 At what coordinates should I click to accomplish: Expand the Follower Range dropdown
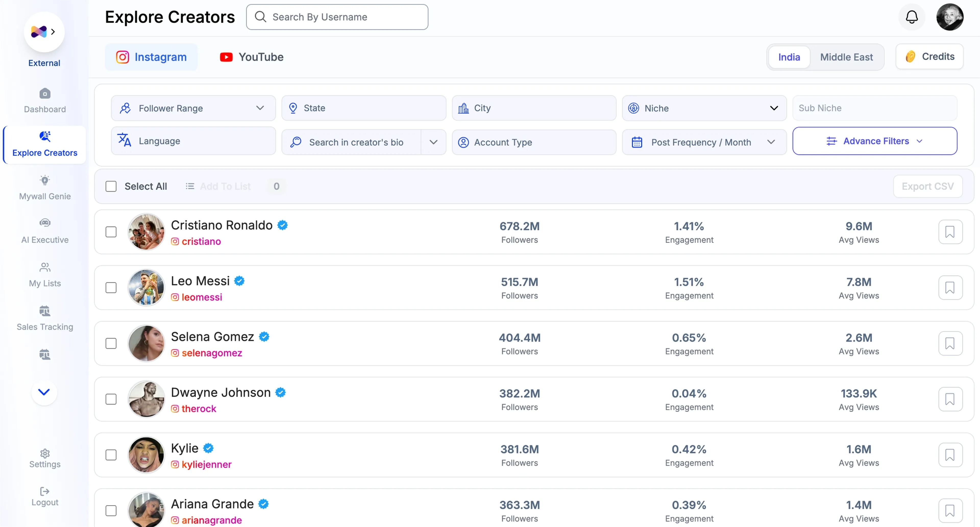click(x=193, y=108)
